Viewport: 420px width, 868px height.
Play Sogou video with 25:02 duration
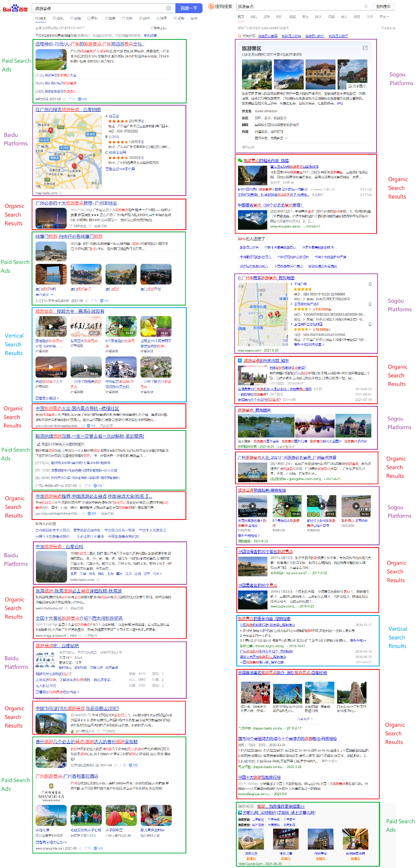click(321, 506)
